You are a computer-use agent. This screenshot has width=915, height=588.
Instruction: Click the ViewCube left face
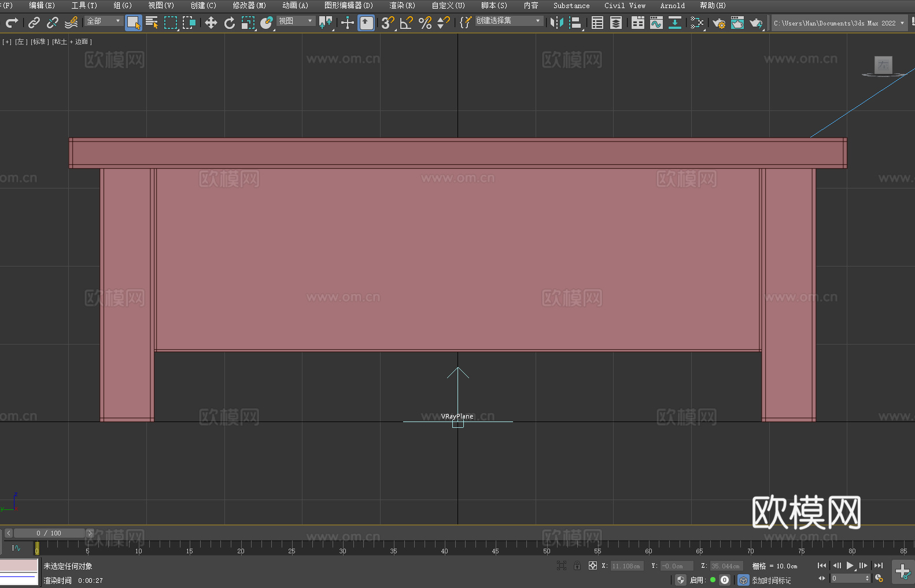click(883, 65)
